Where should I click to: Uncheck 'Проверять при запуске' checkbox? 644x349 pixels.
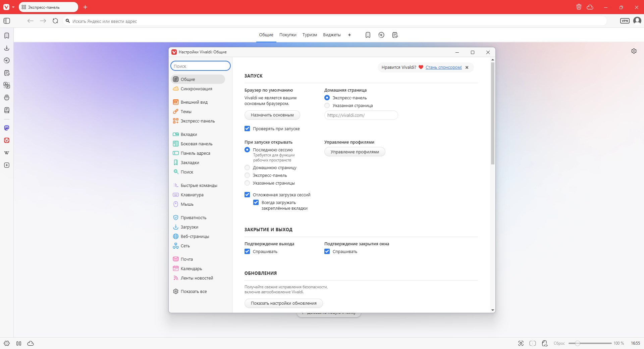tap(247, 129)
